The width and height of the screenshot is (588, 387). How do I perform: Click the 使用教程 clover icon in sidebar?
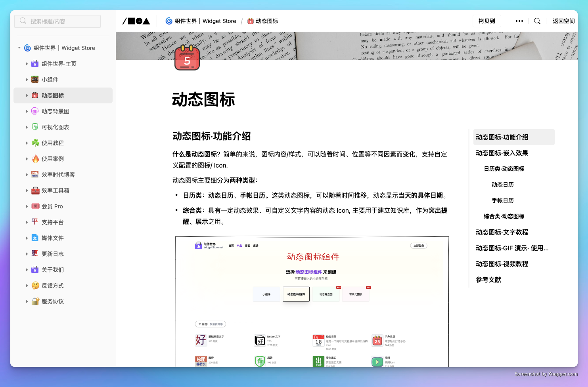coord(35,143)
